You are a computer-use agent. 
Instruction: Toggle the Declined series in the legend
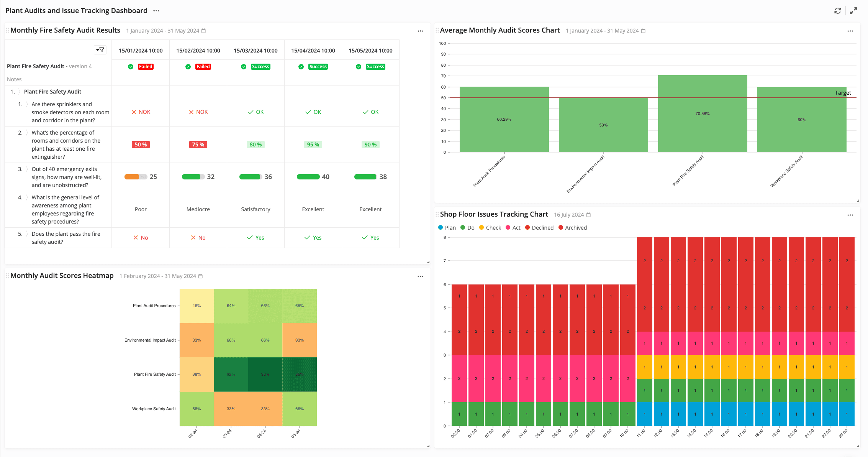click(x=539, y=227)
